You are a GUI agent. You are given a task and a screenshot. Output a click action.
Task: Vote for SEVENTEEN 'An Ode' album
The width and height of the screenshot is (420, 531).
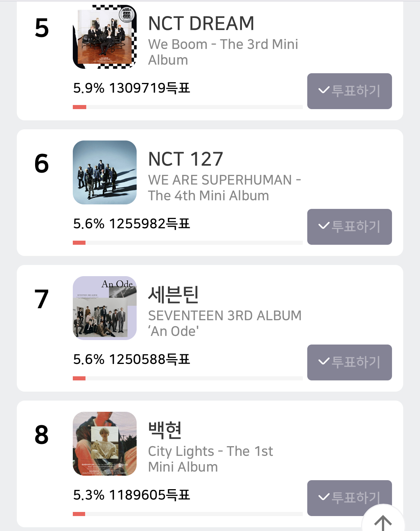point(349,362)
